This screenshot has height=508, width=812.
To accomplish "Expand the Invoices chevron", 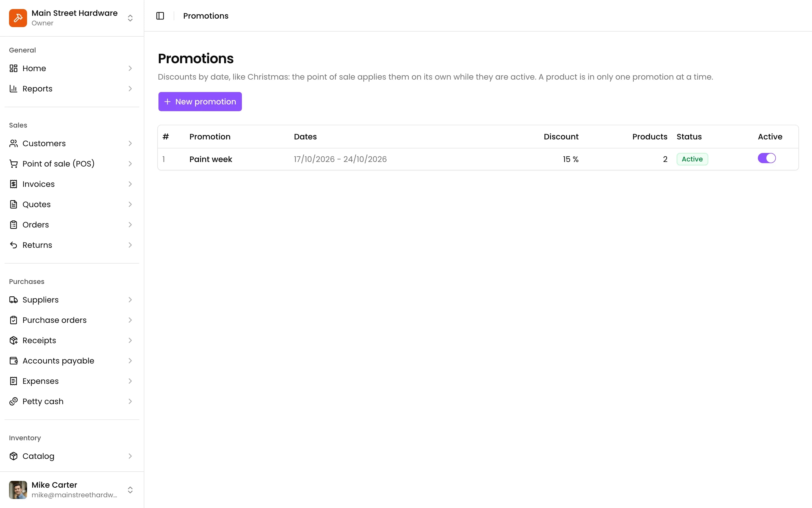I will (130, 184).
